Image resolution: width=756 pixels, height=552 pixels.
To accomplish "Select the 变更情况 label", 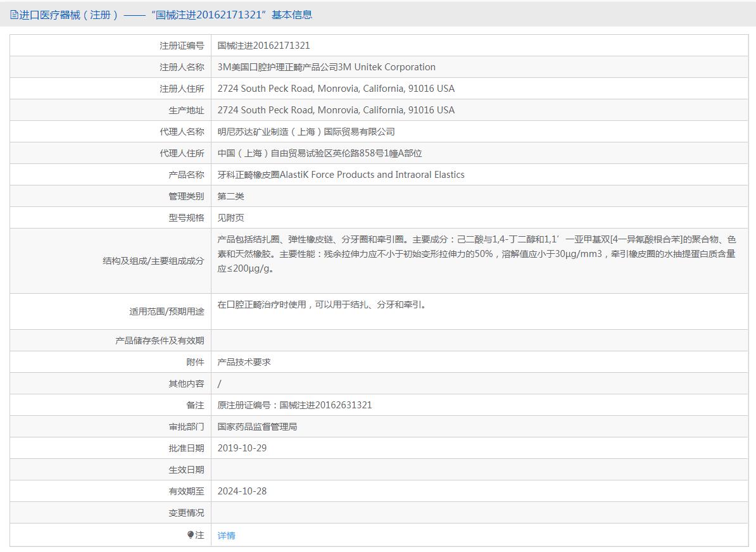I will pyautogui.click(x=186, y=513).
